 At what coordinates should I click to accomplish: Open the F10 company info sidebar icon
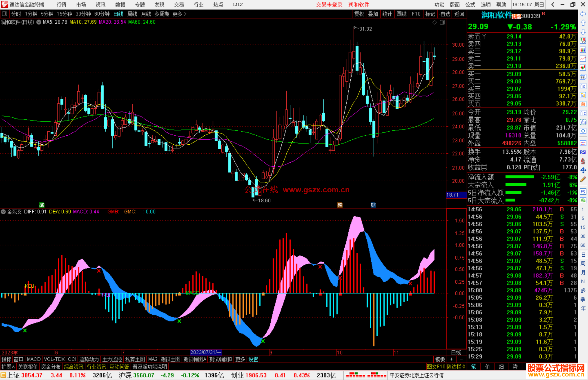click(x=583, y=86)
